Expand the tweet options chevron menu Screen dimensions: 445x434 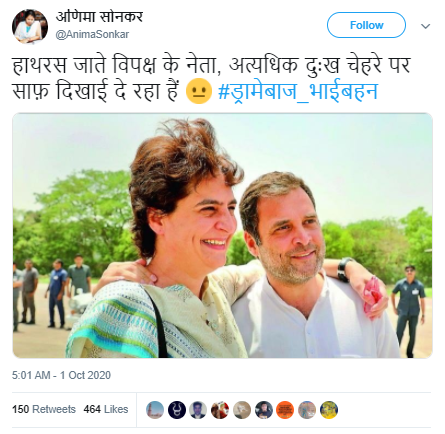click(426, 26)
